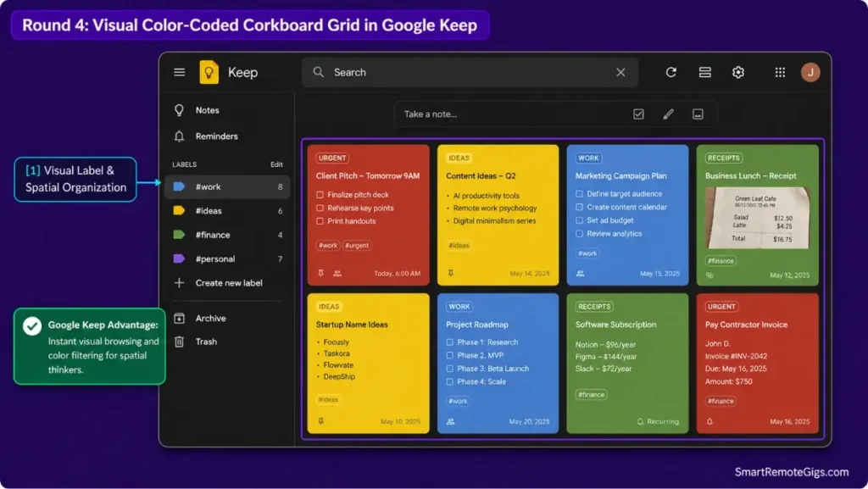This screenshot has height=489, width=868.
Task: Click #finance tag on Software Subscription note
Action: (591, 394)
